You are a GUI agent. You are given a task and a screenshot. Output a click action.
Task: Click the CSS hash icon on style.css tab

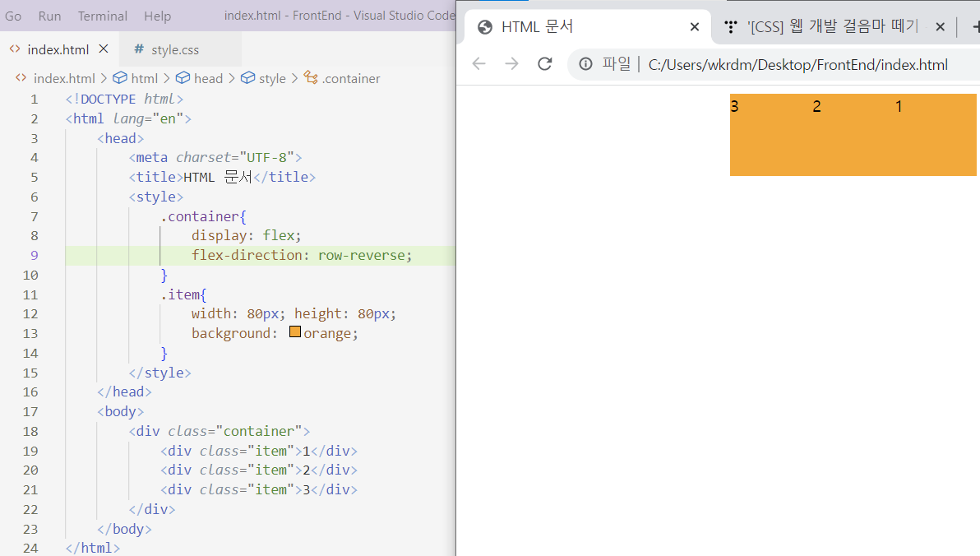pos(139,49)
